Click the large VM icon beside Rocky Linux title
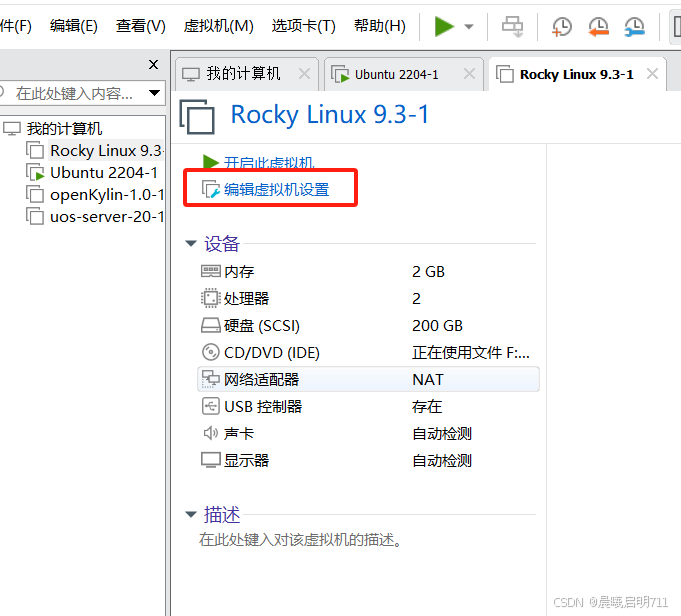The height and width of the screenshot is (616, 681). pyautogui.click(x=197, y=116)
